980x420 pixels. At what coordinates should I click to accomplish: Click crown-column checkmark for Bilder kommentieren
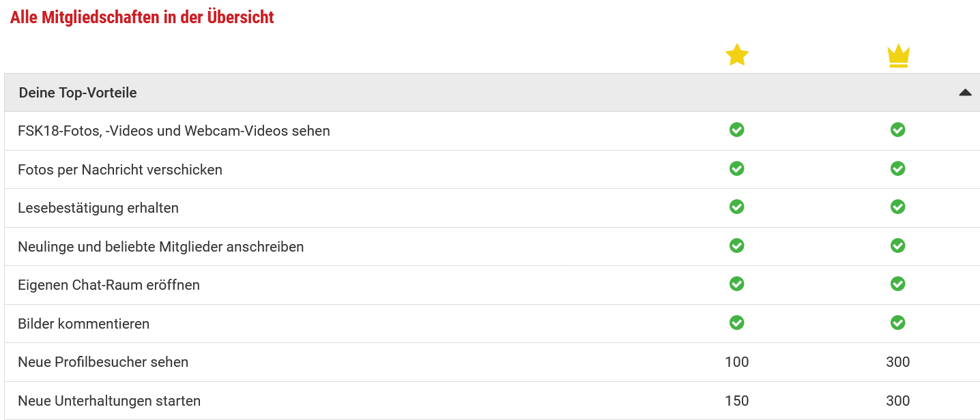pyautogui.click(x=898, y=322)
